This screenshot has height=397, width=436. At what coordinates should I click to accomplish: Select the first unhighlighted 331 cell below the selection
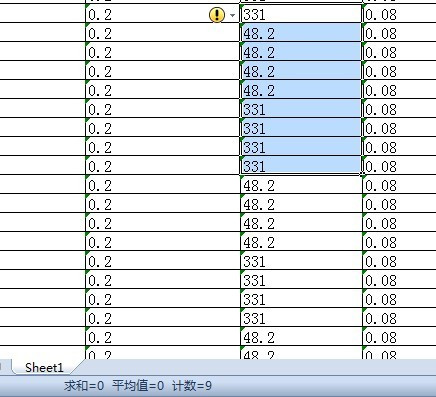click(x=301, y=260)
